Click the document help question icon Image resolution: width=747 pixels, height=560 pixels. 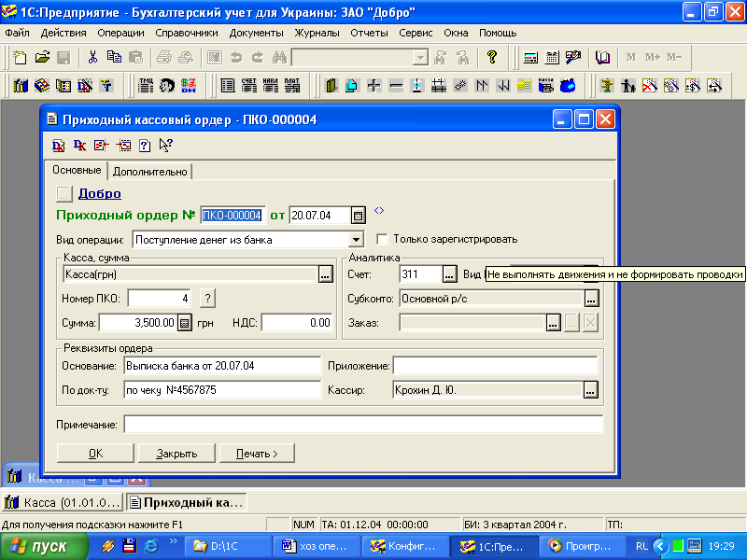pyautogui.click(x=145, y=146)
